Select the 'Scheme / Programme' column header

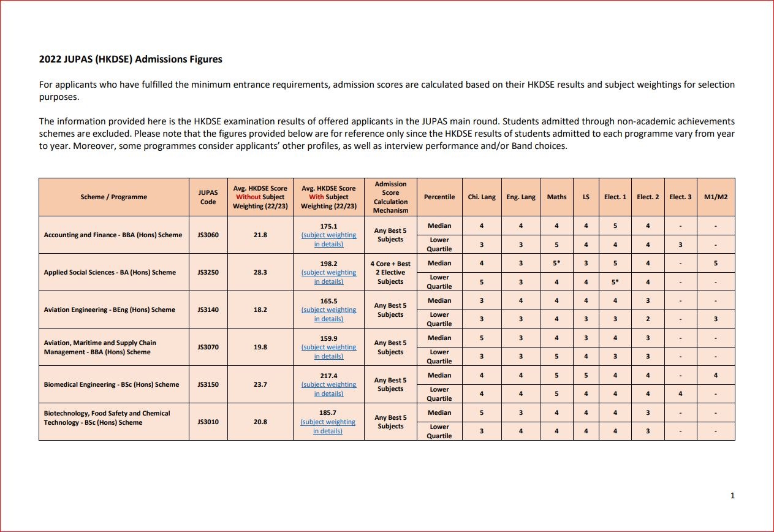click(x=114, y=197)
